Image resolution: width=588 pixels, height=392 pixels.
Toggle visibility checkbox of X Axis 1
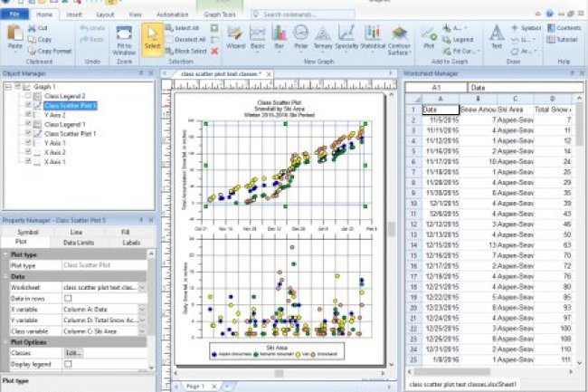coord(28,161)
